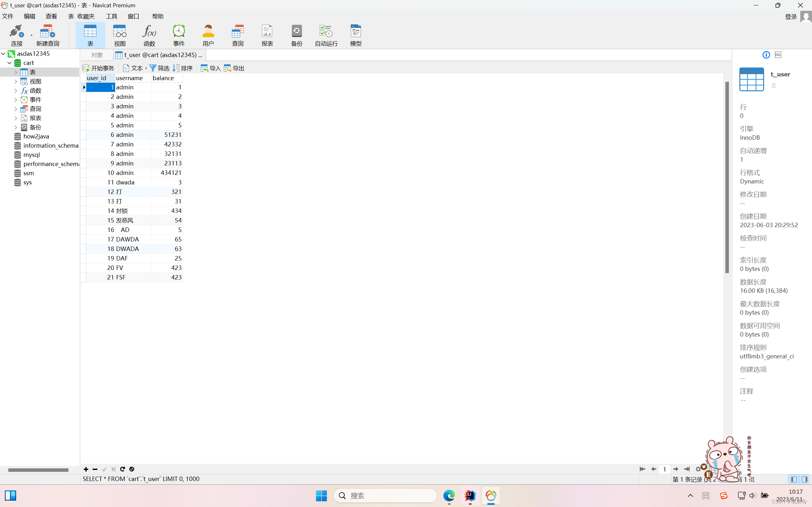Toggle right side panel visibility button

[805, 479]
